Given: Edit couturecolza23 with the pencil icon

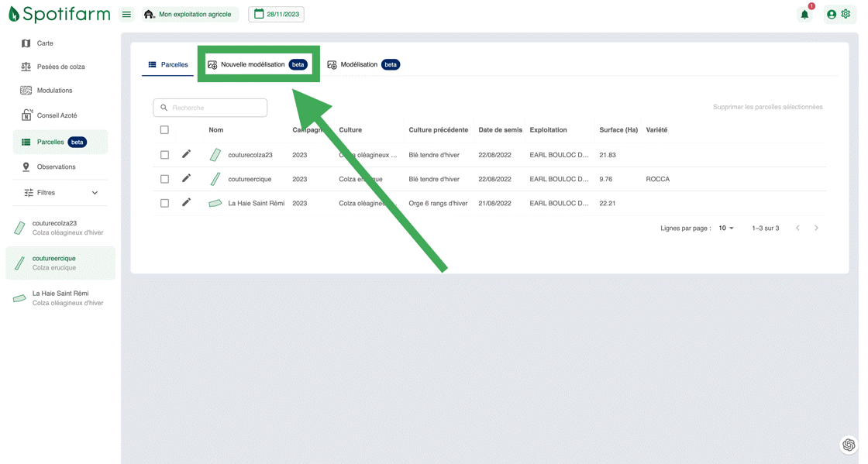Looking at the screenshot, I should (x=186, y=155).
